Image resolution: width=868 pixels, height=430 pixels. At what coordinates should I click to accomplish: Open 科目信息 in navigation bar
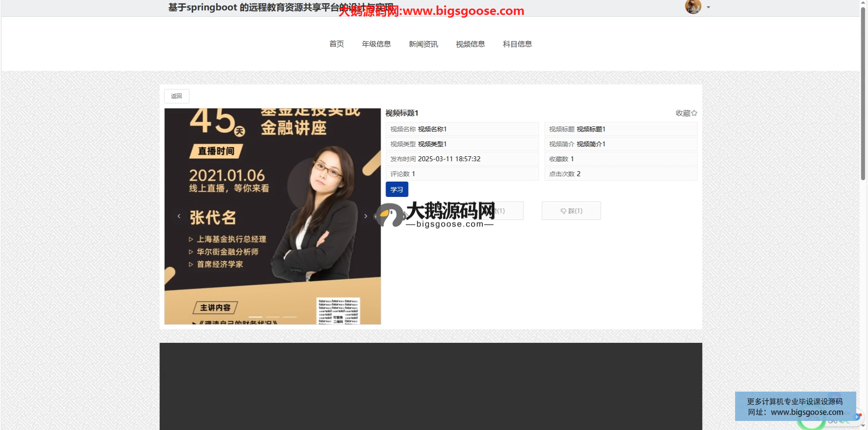coord(517,44)
